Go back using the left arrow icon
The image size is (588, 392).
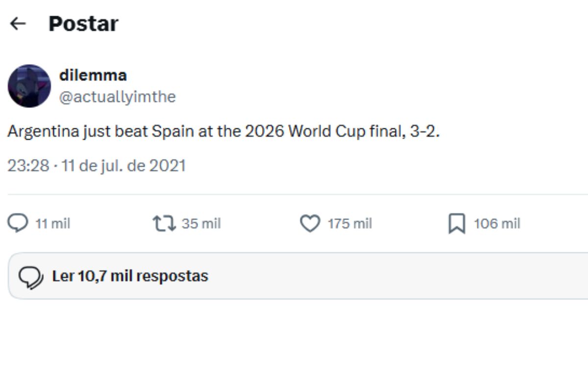coord(18,24)
